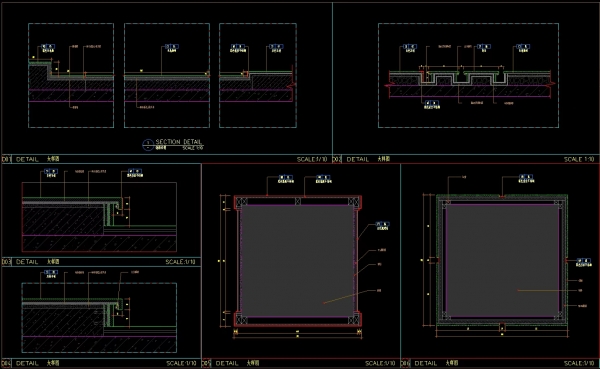Click the orange leader line inside D05 square
This screenshot has width=600, height=369.
(x=347, y=297)
